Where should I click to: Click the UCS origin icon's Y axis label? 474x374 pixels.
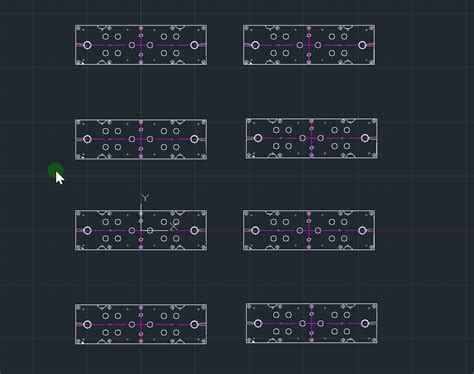click(145, 198)
